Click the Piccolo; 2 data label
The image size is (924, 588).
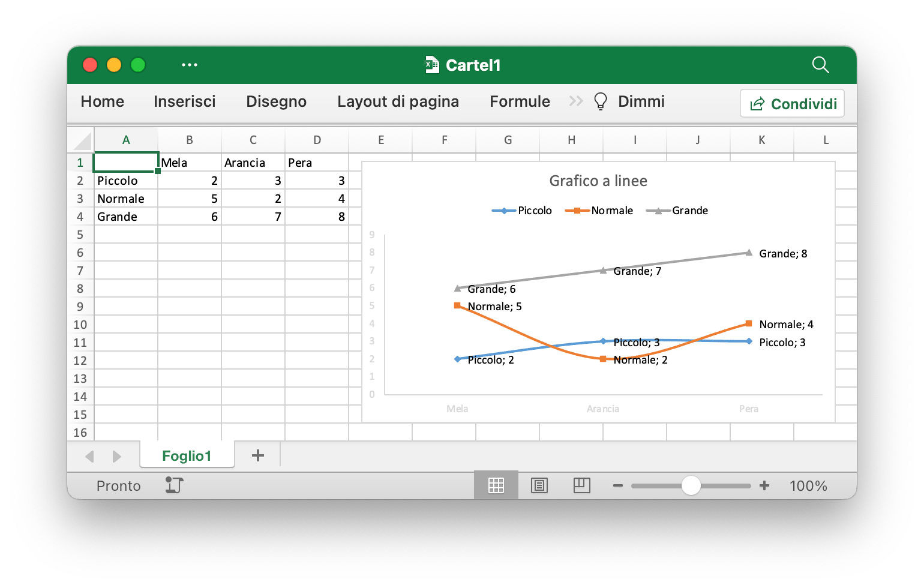point(491,360)
